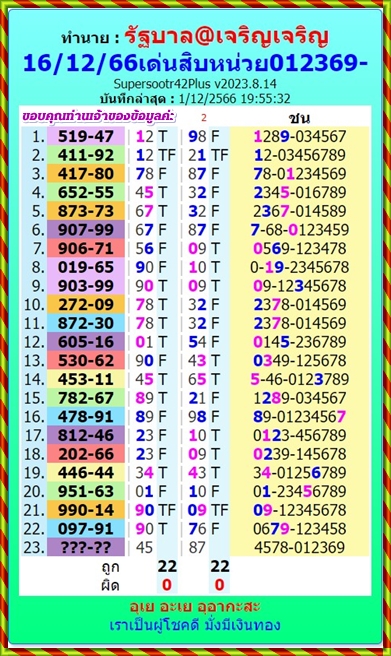Select the ชน column header
Image resolution: width=391 pixels, height=656 pixels.
(x=299, y=118)
